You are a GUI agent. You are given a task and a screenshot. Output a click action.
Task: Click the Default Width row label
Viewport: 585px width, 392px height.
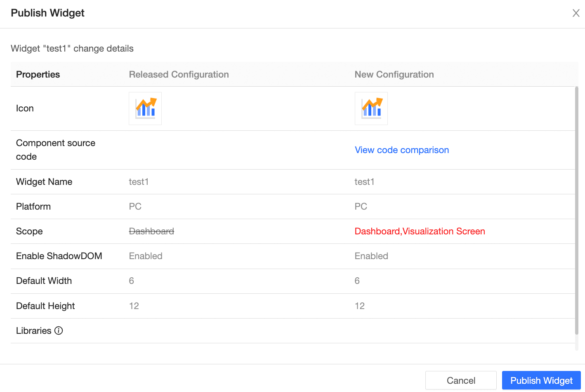[44, 281]
